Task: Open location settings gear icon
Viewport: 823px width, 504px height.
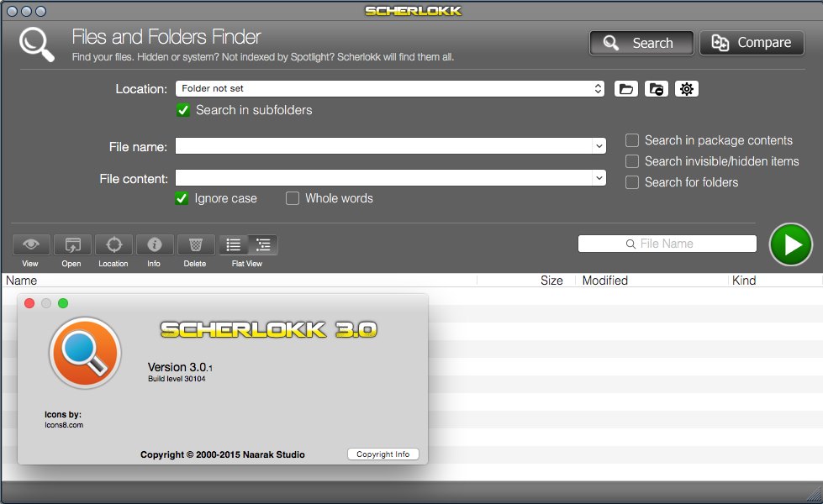Action: coord(687,89)
